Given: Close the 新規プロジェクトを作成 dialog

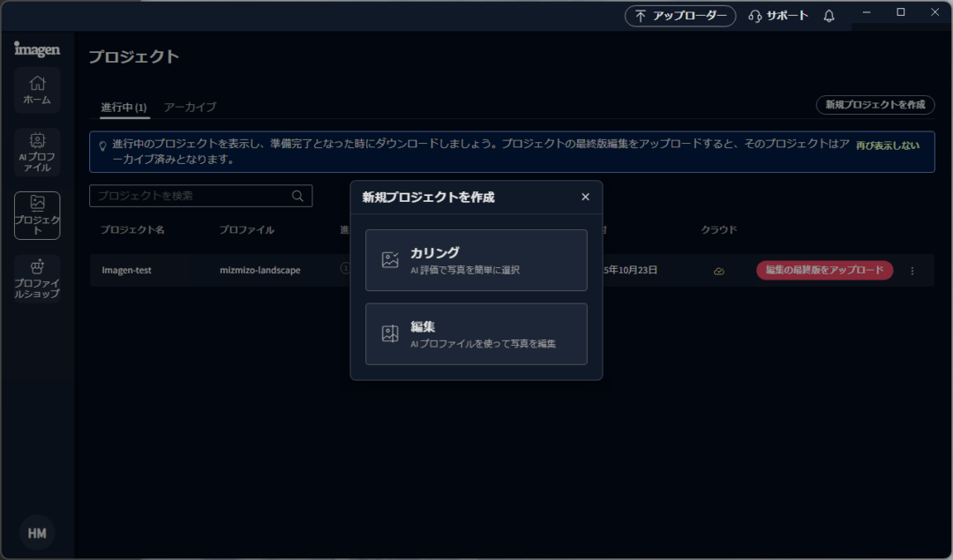Looking at the screenshot, I should point(585,197).
